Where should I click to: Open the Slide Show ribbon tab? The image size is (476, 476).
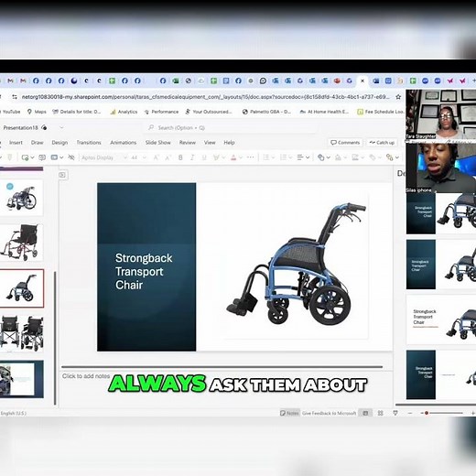[x=158, y=143]
